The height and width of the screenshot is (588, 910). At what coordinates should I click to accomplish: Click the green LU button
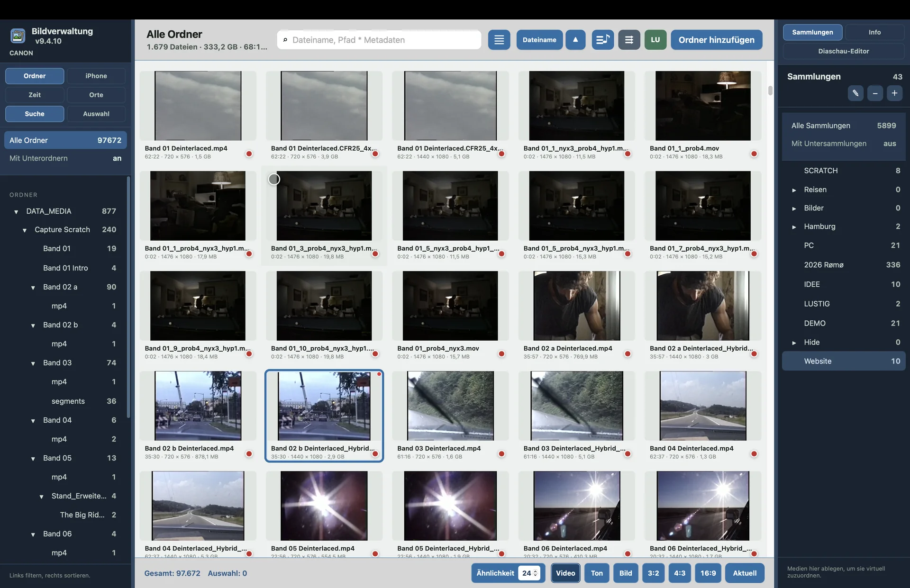(x=655, y=40)
